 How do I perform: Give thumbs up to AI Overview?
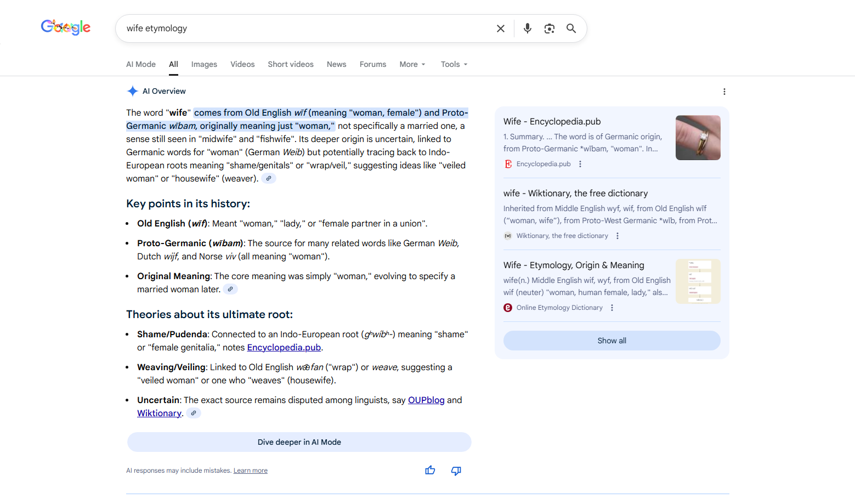tap(430, 471)
